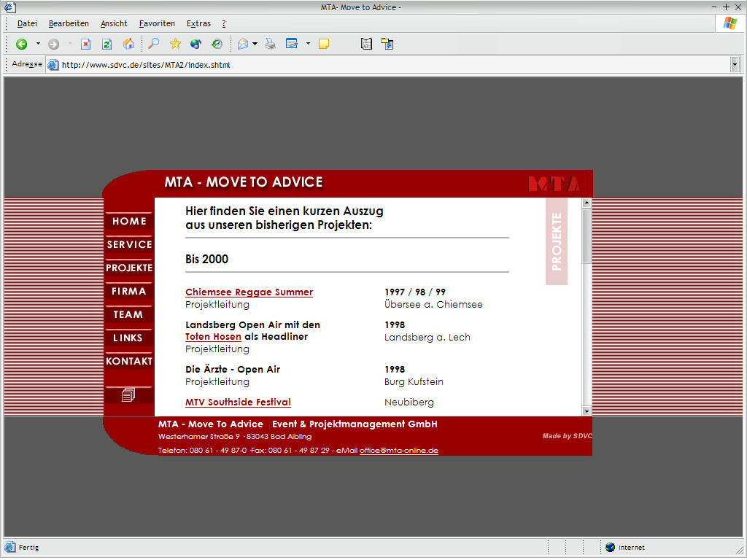Go to the browser Home page icon
Image resolution: width=747 pixels, height=560 pixels.
tap(128, 44)
